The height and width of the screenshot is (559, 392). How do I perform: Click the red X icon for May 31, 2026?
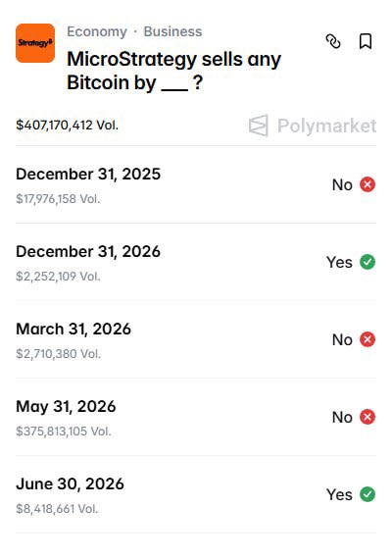click(x=367, y=417)
